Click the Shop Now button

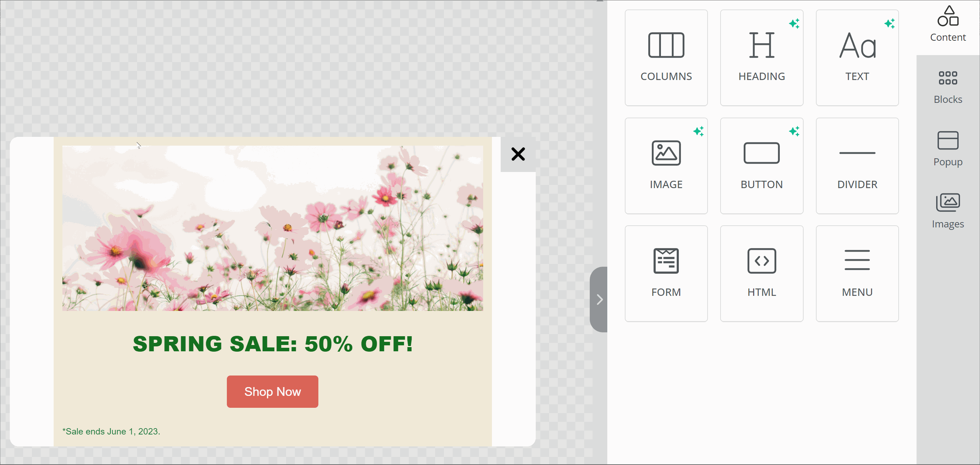[x=272, y=392]
